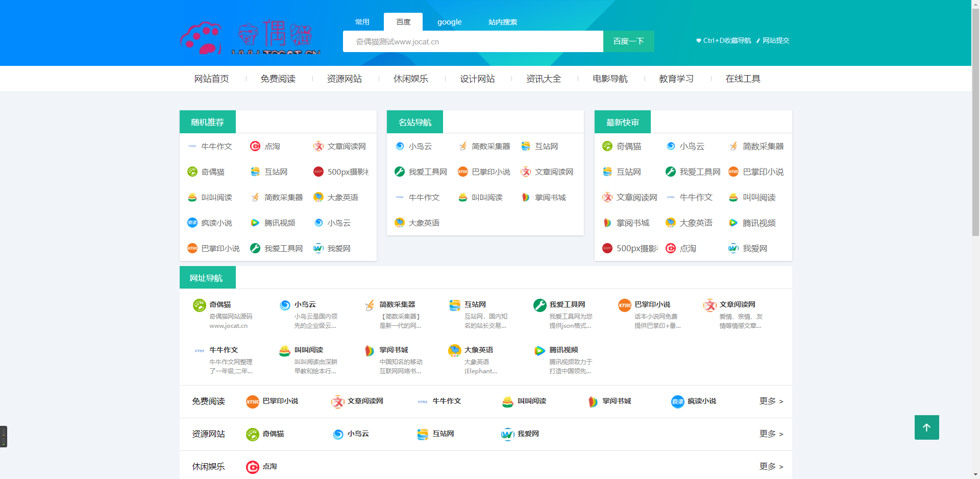Click 叫叫阅读 icon in 最新快审 panel
The height and width of the screenshot is (479, 980).
click(733, 197)
